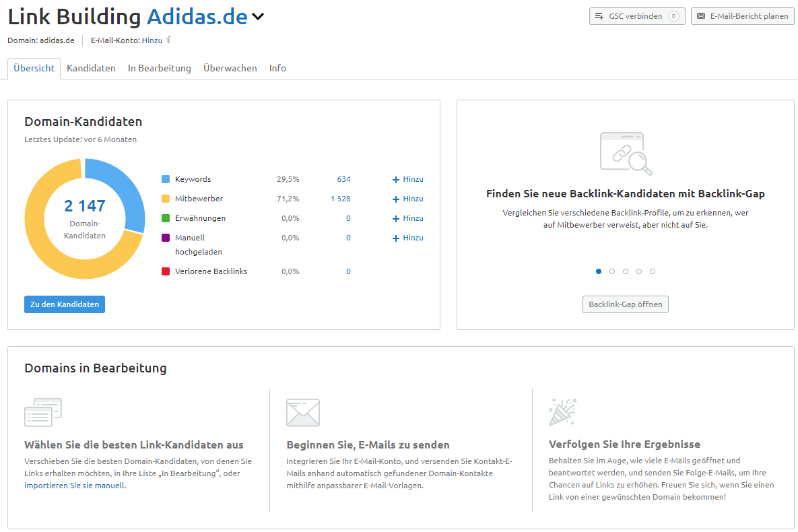
Task: Click Hinzu in the Keywords row
Action: (407, 179)
